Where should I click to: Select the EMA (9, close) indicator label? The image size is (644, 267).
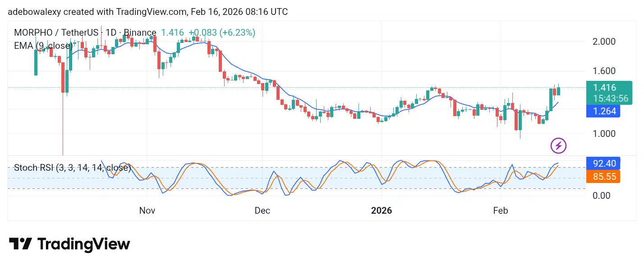[43, 46]
